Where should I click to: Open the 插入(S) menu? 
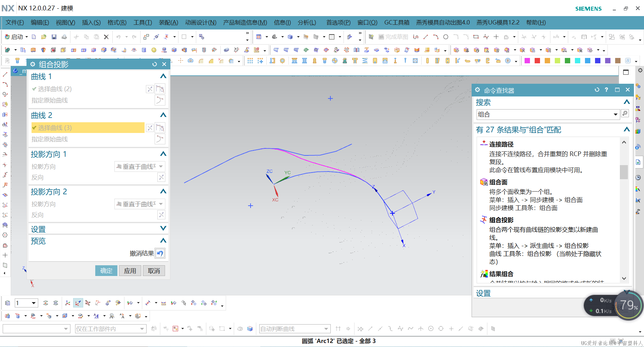pyautogui.click(x=91, y=22)
